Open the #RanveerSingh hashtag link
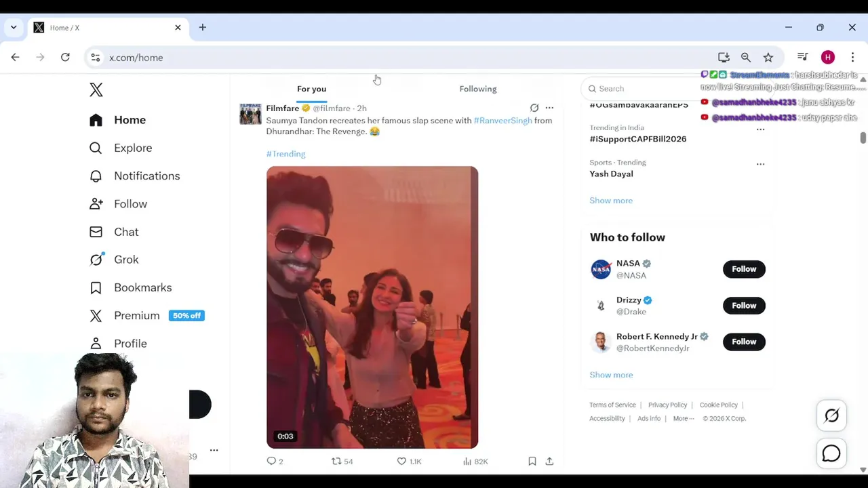Image resolution: width=868 pixels, height=488 pixels. pos(502,121)
